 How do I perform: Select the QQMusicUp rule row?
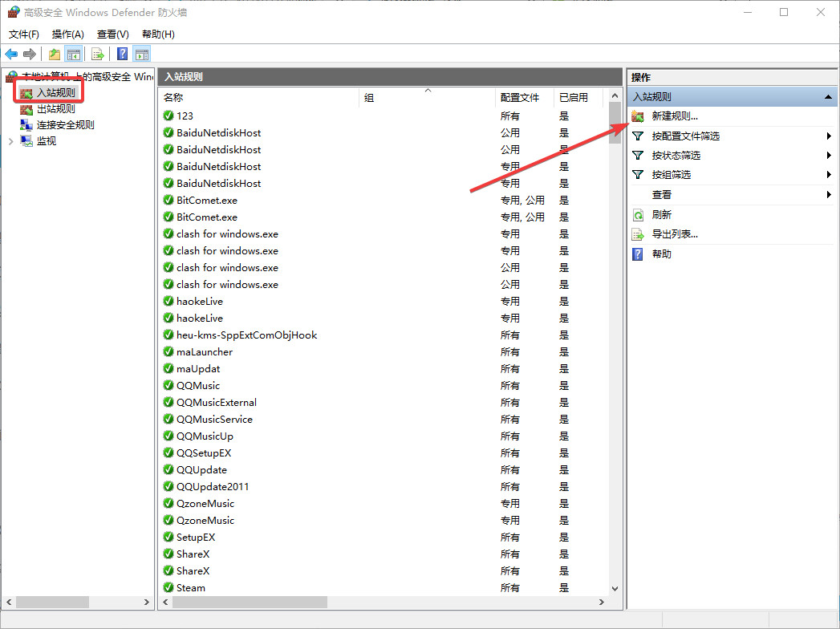tap(383, 436)
